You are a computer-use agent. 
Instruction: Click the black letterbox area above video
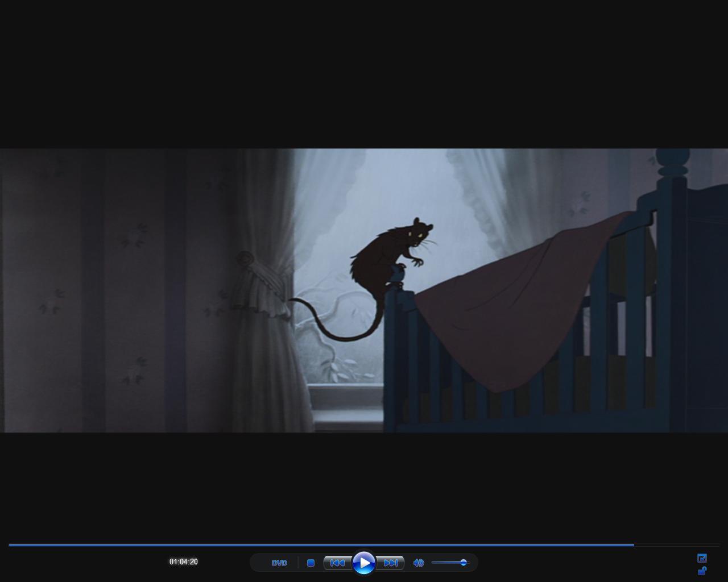pos(364,74)
